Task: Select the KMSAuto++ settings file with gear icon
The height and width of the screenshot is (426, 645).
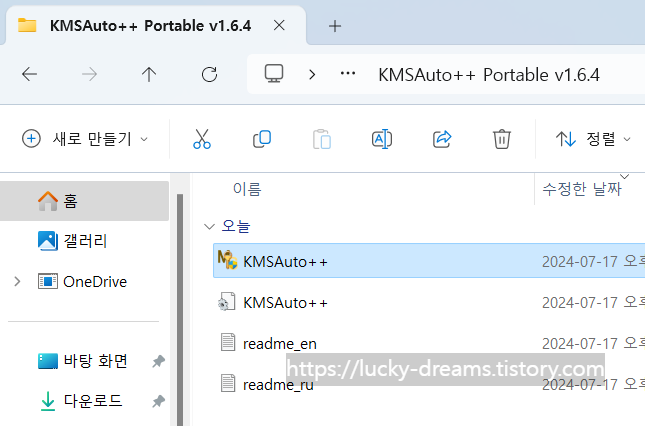Action: point(429,303)
